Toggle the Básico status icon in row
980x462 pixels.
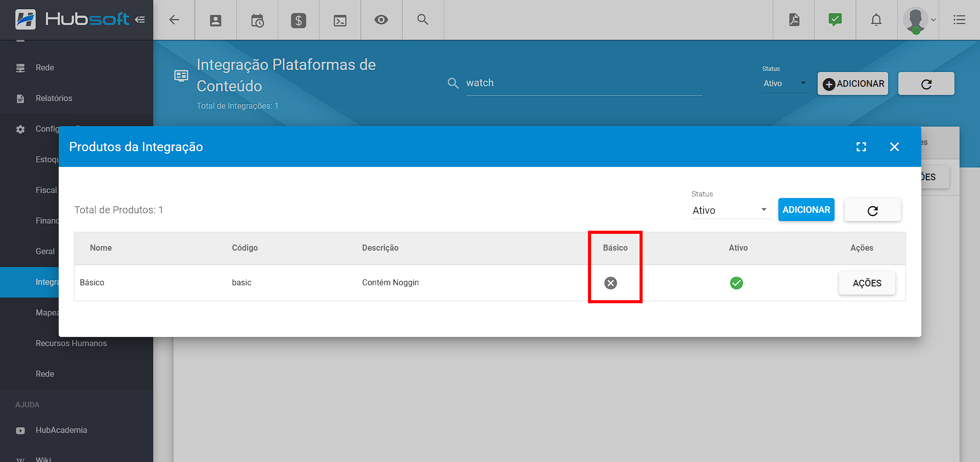[610, 283]
